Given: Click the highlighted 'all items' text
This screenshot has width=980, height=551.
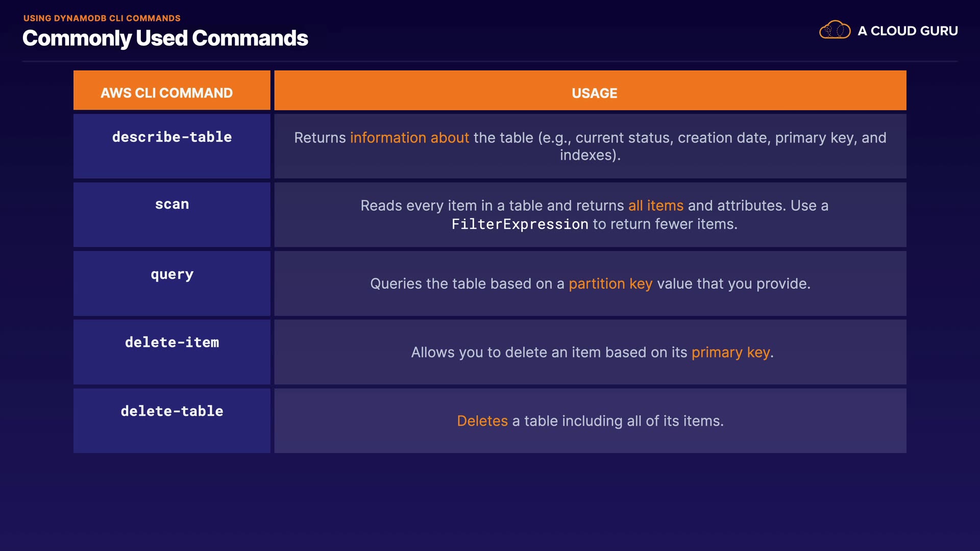Looking at the screenshot, I should pyautogui.click(x=655, y=206).
